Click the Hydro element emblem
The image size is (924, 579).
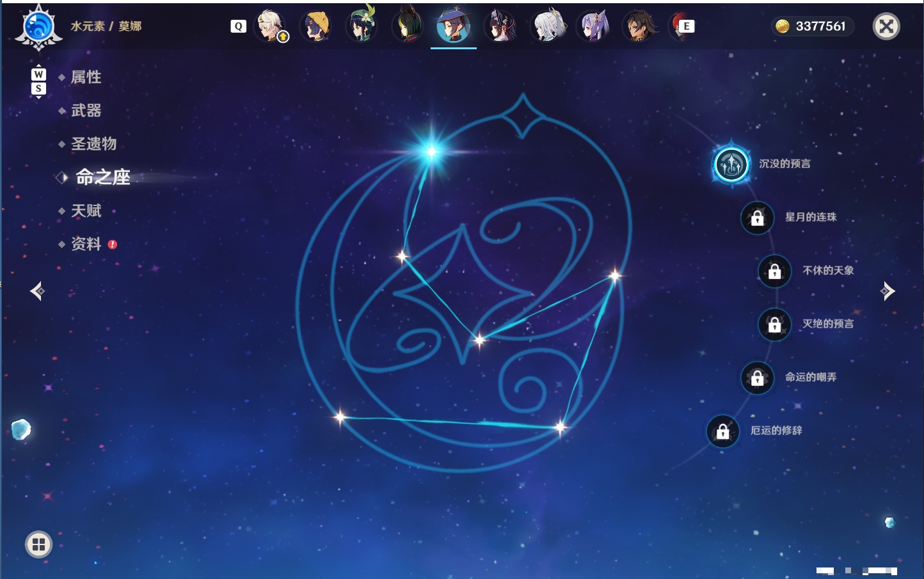pos(38,28)
